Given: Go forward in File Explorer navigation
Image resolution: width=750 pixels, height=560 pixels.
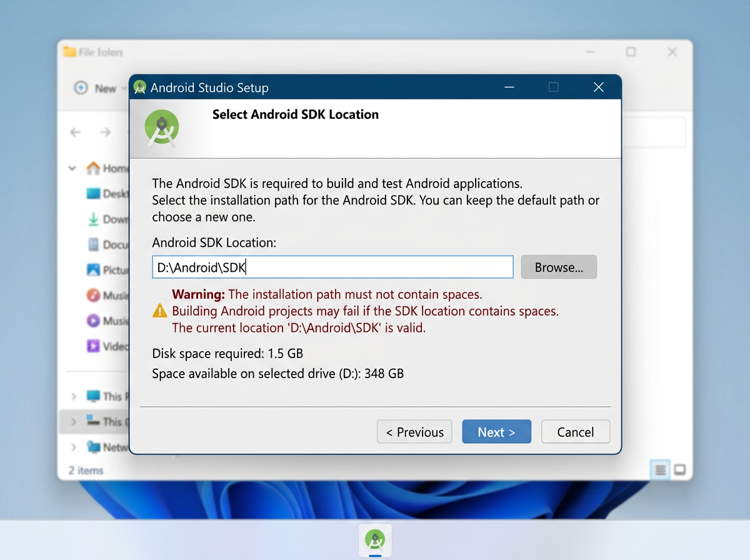Looking at the screenshot, I should (x=106, y=132).
